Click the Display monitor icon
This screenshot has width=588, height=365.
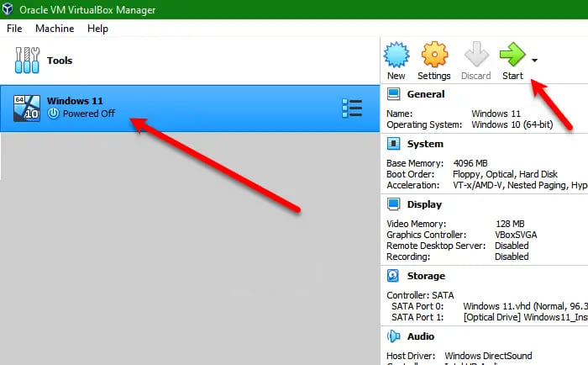pyautogui.click(x=393, y=204)
